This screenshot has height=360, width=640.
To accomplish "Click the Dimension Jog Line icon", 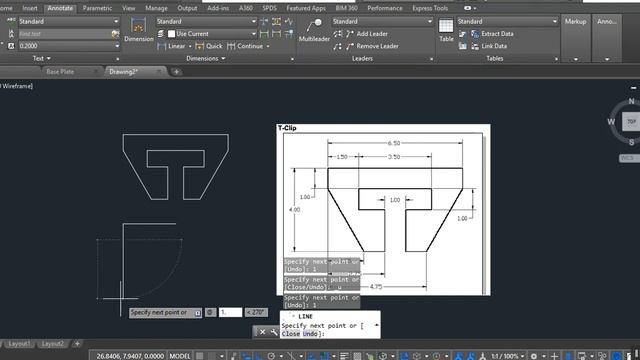I will pyautogui.click(x=289, y=21).
